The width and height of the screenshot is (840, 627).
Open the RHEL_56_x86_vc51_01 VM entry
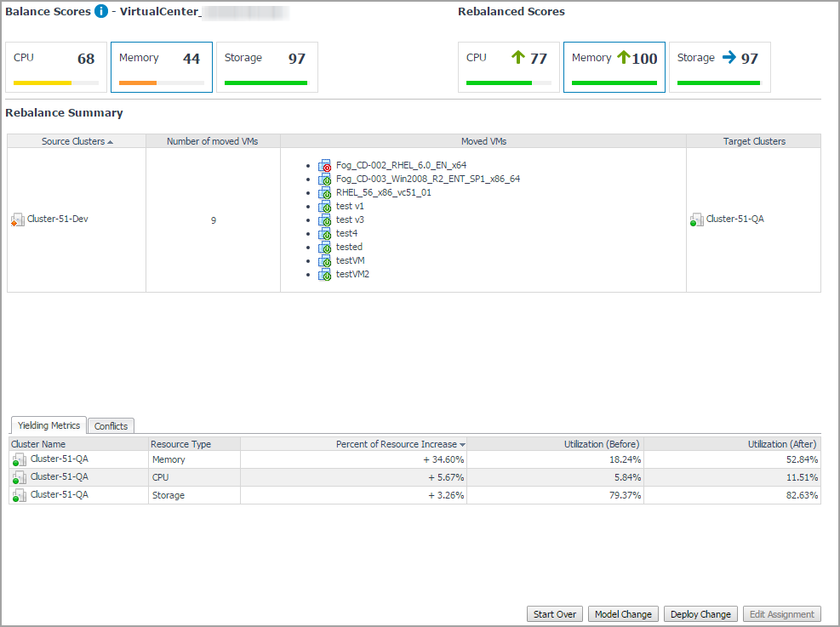coord(383,192)
